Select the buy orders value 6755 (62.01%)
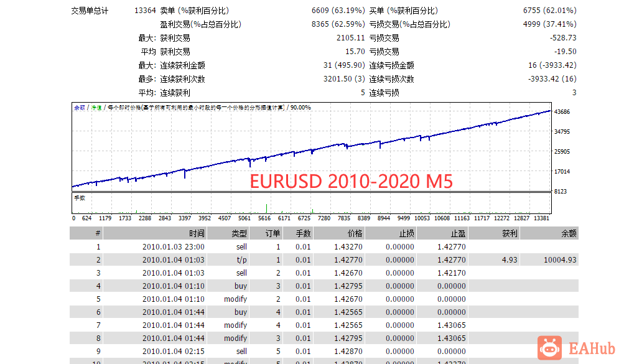The height and width of the screenshot is (364, 624). click(x=549, y=11)
